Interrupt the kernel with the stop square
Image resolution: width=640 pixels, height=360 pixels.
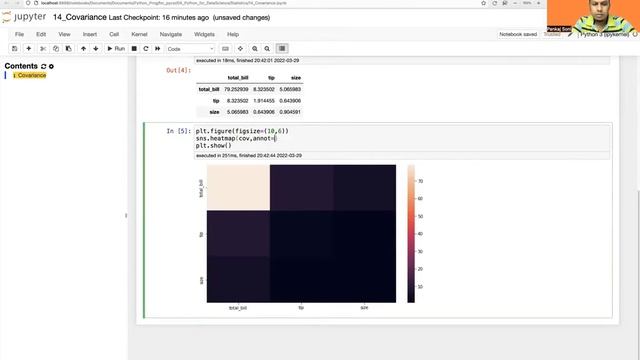pyautogui.click(x=134, y=49)
